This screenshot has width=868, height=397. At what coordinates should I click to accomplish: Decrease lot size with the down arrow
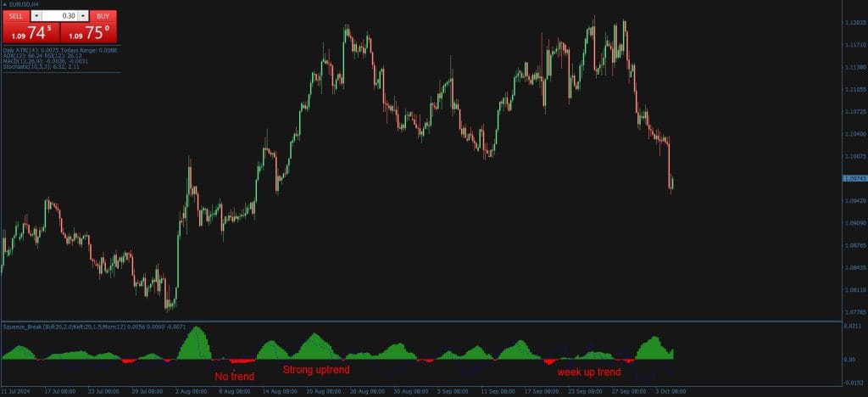(x=36, y=16)
